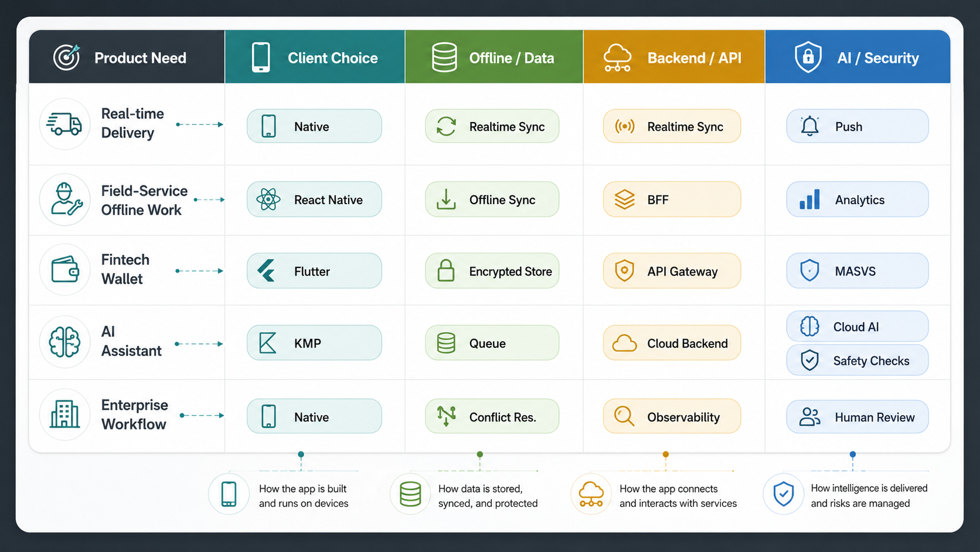The height and width of the screenshot is (552, 980).
Task: Click the API Gateway shield icon
Action: 624,271
